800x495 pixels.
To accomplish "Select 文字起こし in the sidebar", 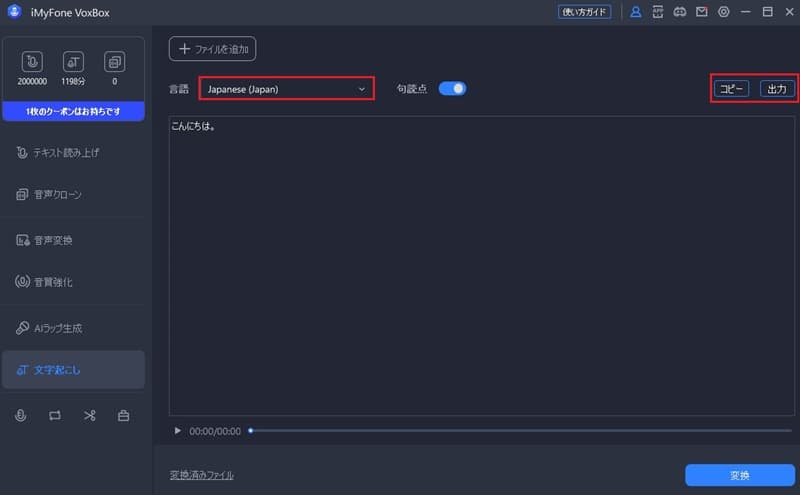I will pos(73,369).
